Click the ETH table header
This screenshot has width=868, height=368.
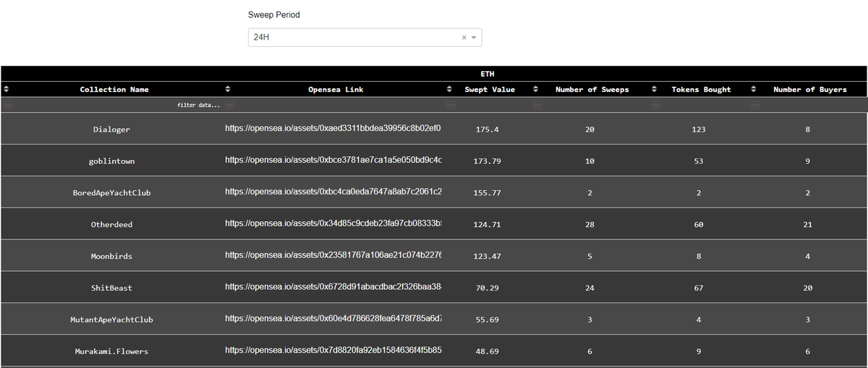[488, 74]
